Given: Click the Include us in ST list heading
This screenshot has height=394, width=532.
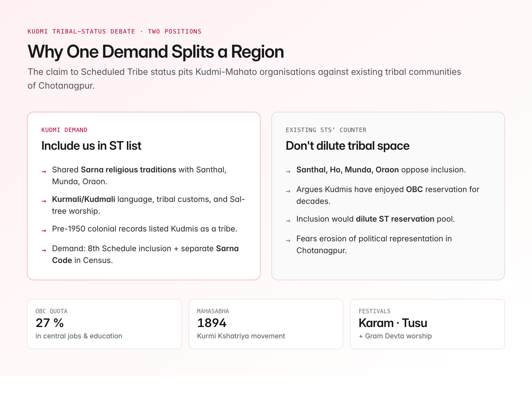Looking at the screenshot, I should point(91,146).
